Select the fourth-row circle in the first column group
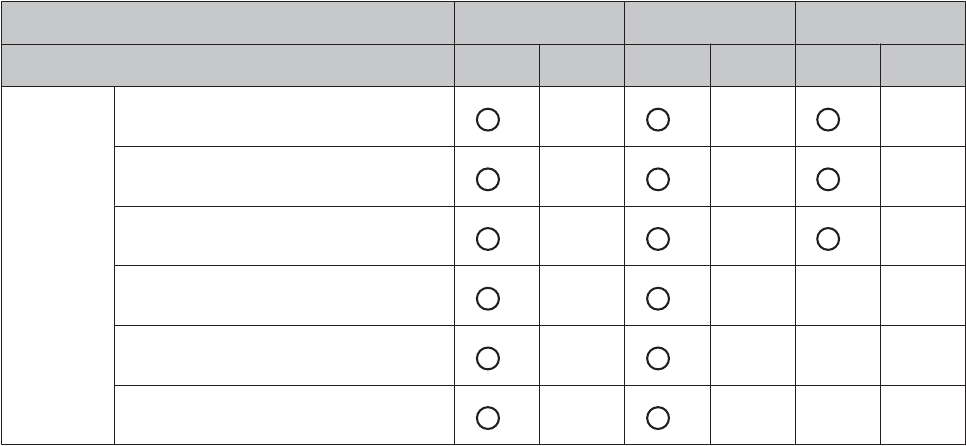The height and width of the screenshot is (446, 966). tap(487, 297)
